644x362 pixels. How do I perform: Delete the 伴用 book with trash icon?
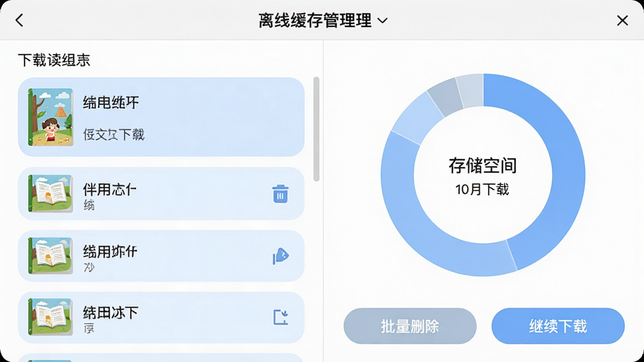click(280, 194)
